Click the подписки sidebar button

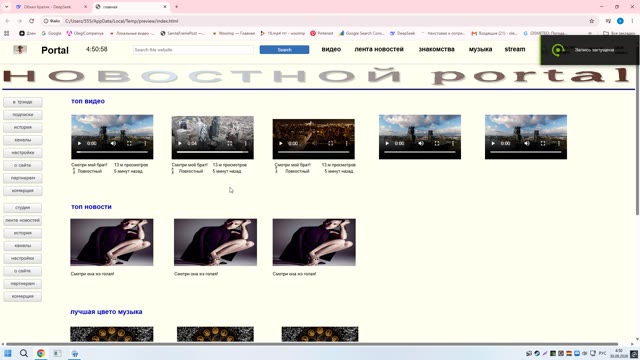click(x=22, y=115)
